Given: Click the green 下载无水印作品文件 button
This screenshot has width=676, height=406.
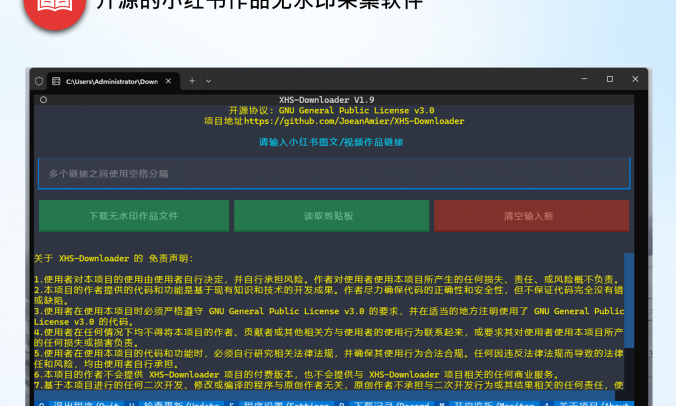Looking at the screenshot, I should 134,215.
